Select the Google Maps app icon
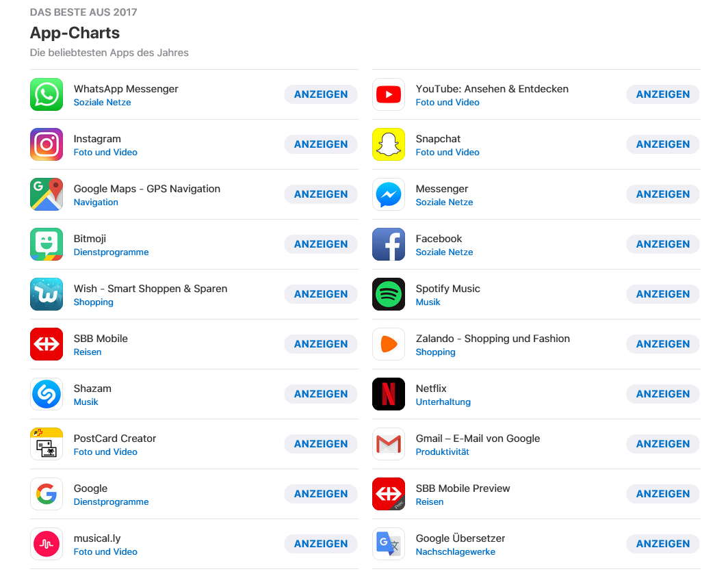This screenshot has height=576, width=728. (x=47, y=194)
